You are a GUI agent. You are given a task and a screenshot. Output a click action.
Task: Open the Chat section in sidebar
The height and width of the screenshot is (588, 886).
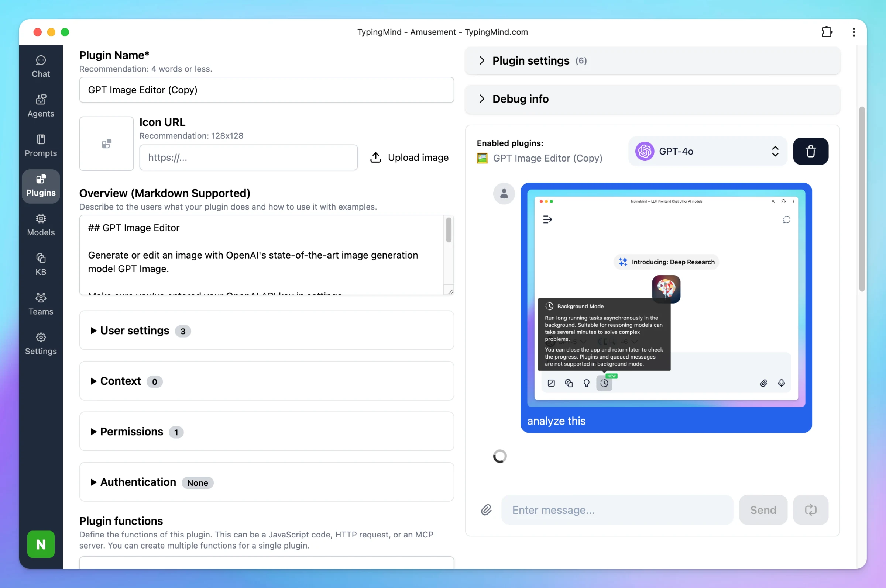(x=41, y=67)
